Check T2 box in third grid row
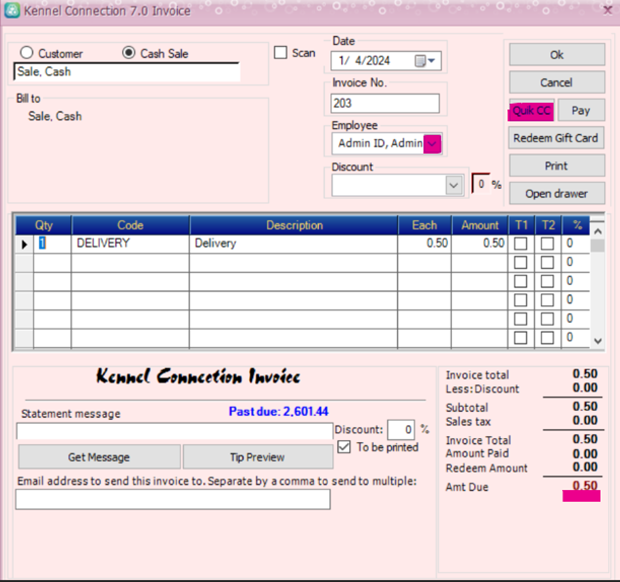 tap(547, 282)
